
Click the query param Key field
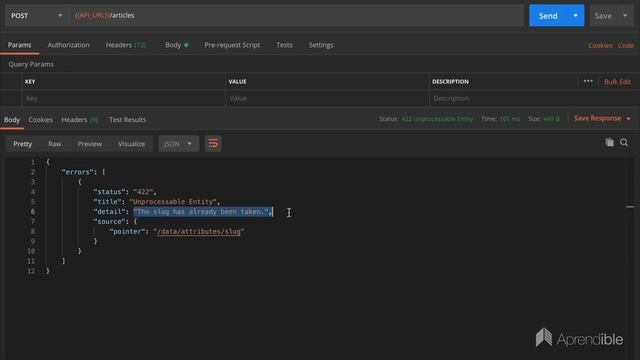tap(123, 98)
